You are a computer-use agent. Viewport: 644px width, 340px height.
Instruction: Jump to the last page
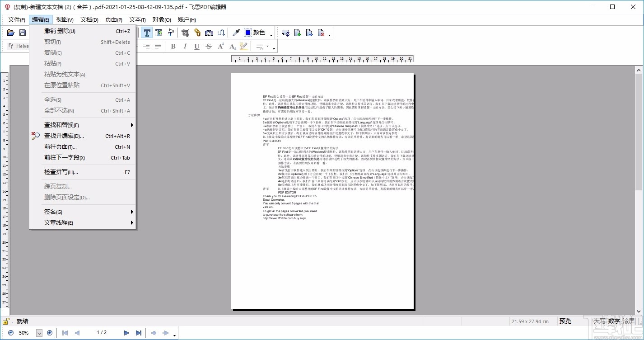tap(139, 333)
